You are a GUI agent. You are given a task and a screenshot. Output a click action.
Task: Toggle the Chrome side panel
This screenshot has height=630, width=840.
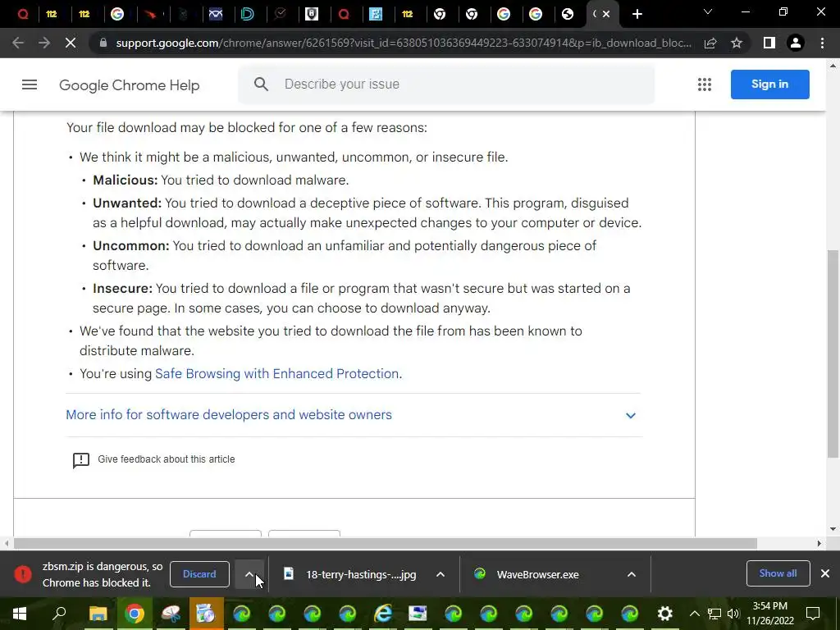pos(769,43)
